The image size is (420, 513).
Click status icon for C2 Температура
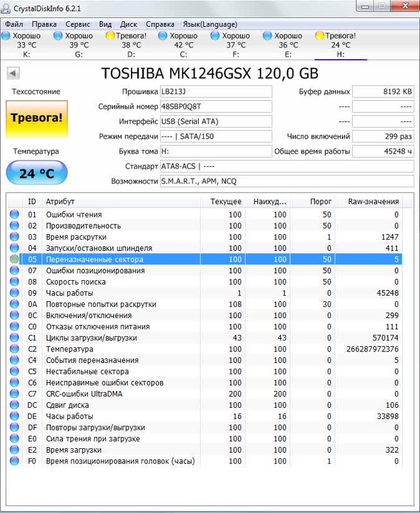14,349
